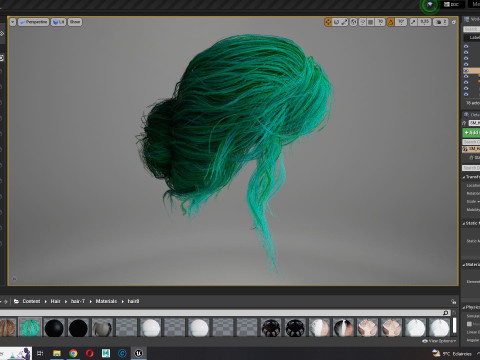
Task: Switch to the Details panel tab
Action: coord(472,114)
